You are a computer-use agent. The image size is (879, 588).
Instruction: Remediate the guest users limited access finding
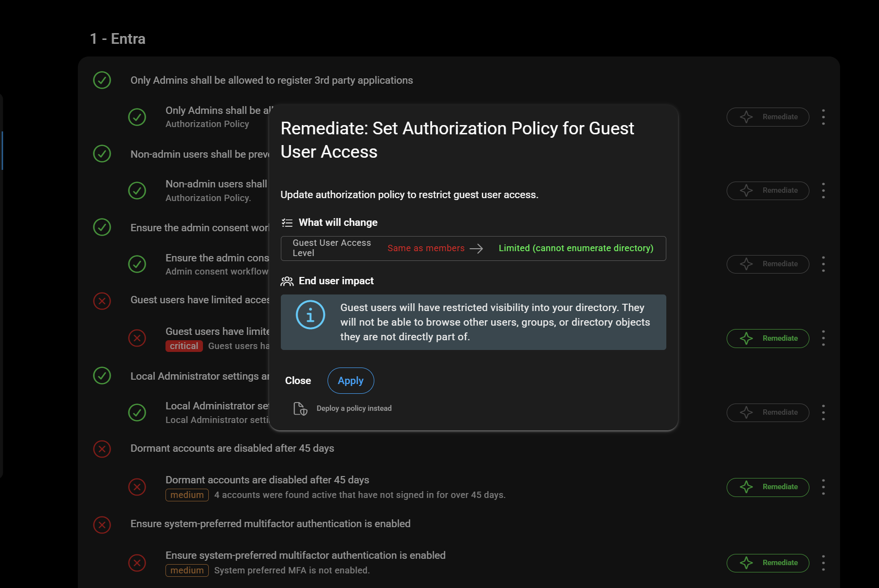pyautogui.click(x=768, y=338)
